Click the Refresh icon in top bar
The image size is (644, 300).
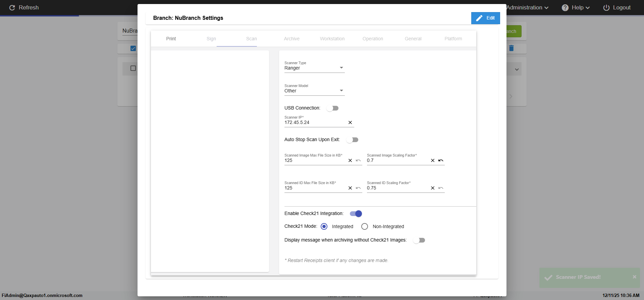point(12,8)
